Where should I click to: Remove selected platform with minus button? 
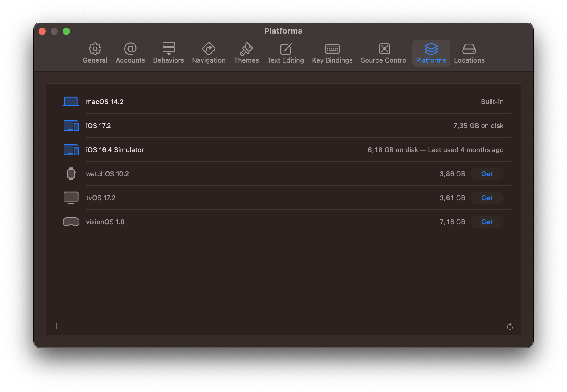click(72, 326)
